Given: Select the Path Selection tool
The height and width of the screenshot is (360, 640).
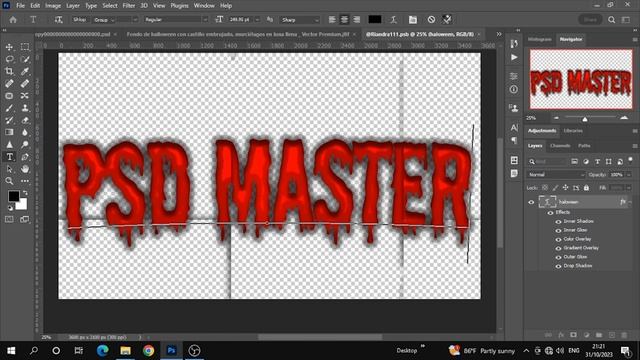Looking at the screenshot, I should 9,169.
